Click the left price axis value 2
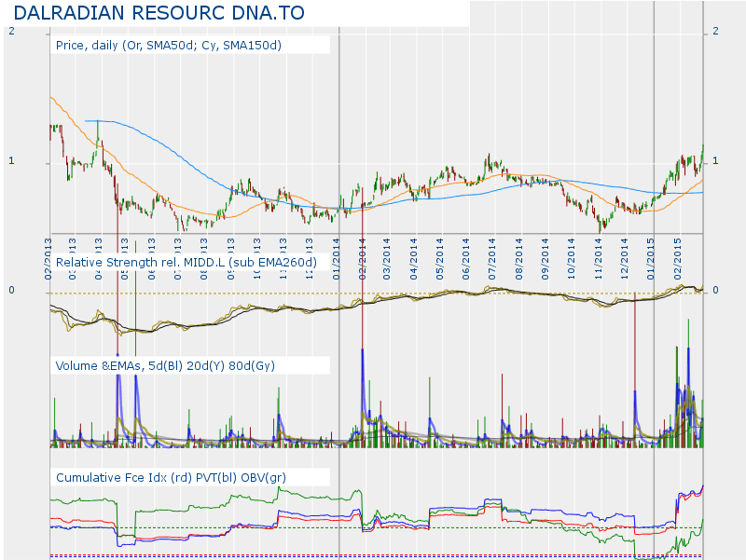This screenshot has width=746, height=560. click(11, 32)
